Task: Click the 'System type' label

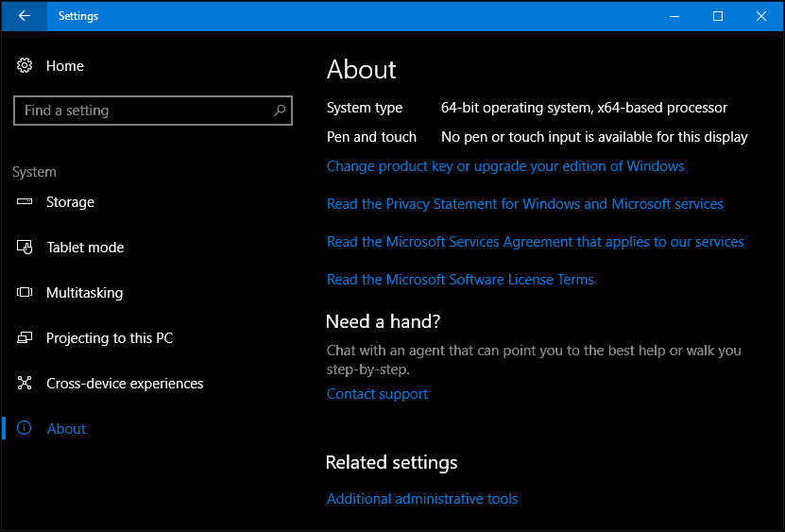Action: [365, 108]
